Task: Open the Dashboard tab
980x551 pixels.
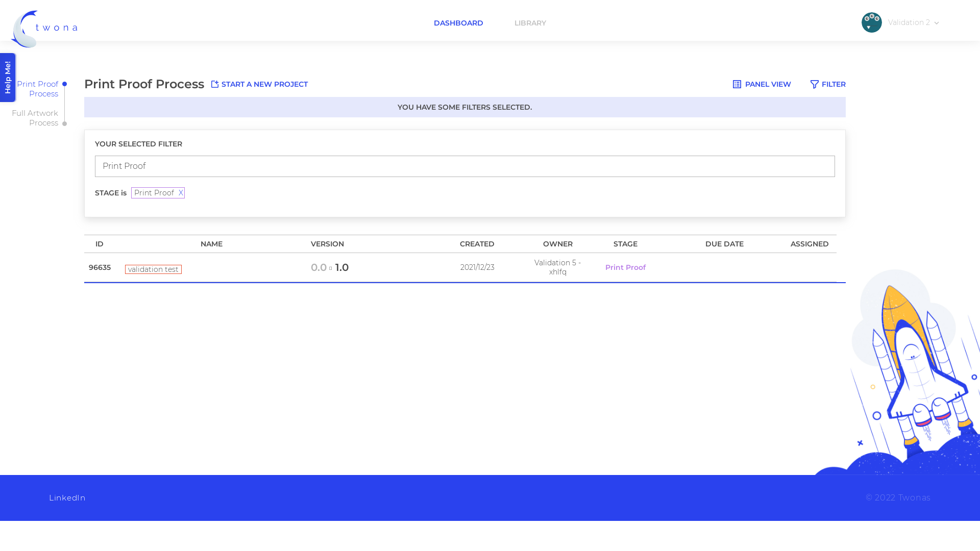Action: tap(458, 23)
